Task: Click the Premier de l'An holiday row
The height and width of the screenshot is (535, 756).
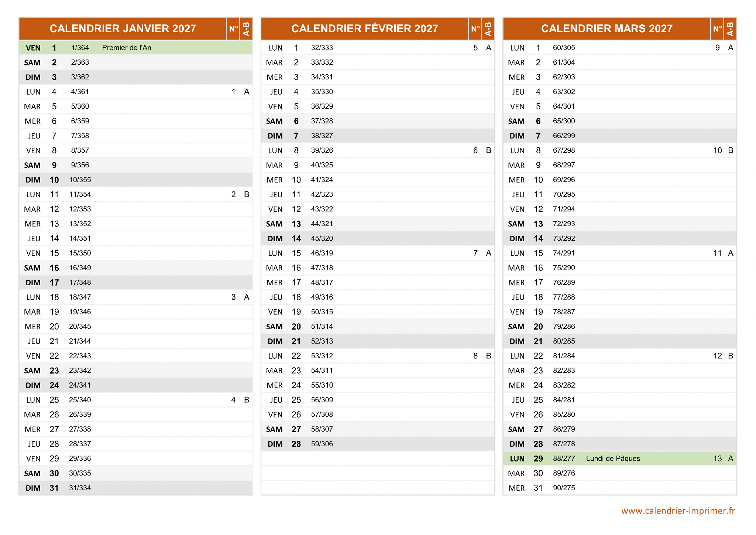Action: [x=127, y=48]
